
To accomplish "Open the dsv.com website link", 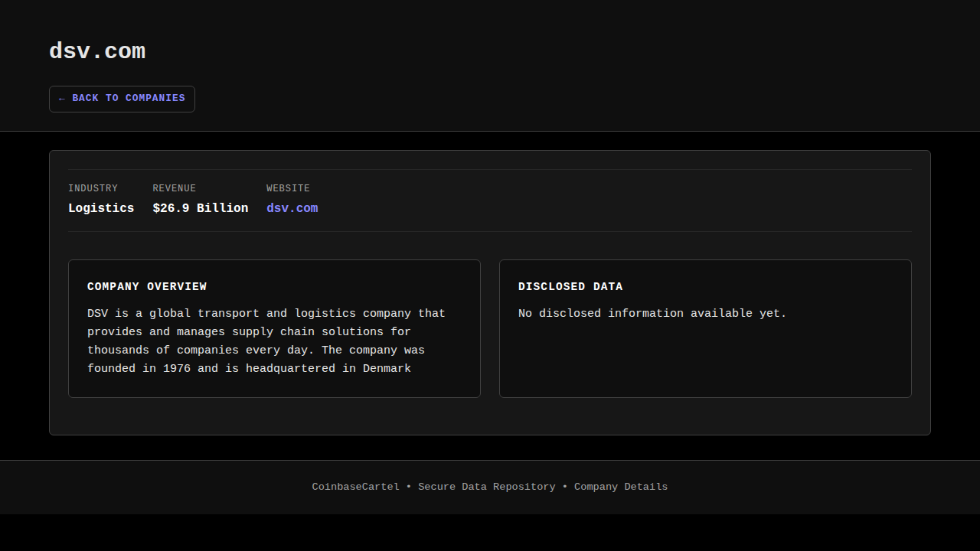I will click(292, 208).
